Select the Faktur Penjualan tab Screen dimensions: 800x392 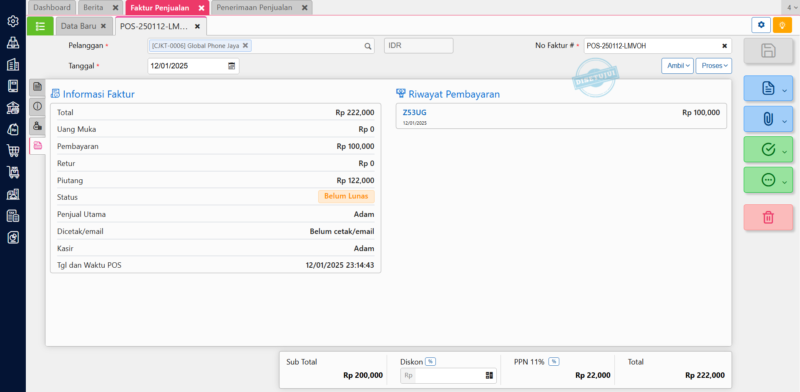160,8
